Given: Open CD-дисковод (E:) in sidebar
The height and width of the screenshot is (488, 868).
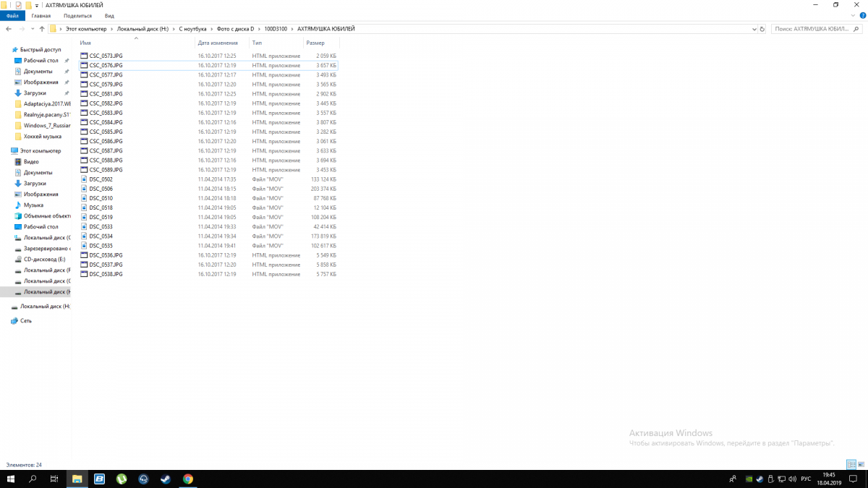Looking at the screenshot, I should [x=44, y=260].
